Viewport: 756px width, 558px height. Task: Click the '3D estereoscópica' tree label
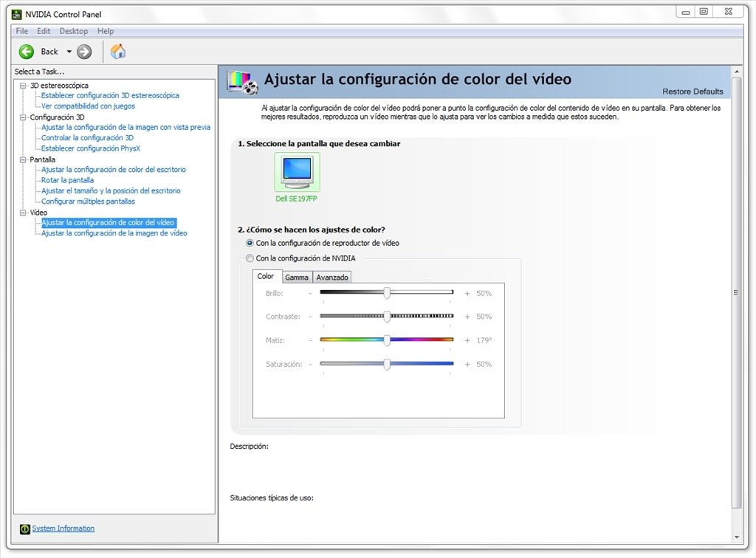point(59,86)
